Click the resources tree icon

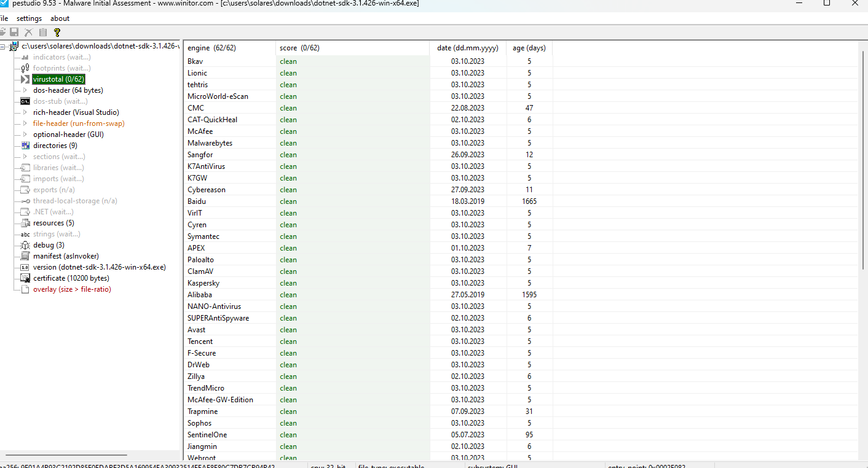tap(25, 223)
